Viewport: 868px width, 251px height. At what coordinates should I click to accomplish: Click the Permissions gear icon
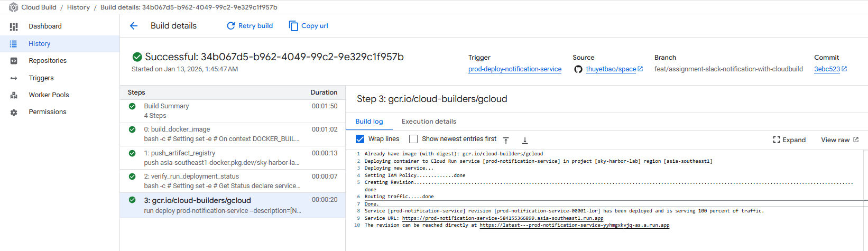[14, 113]
